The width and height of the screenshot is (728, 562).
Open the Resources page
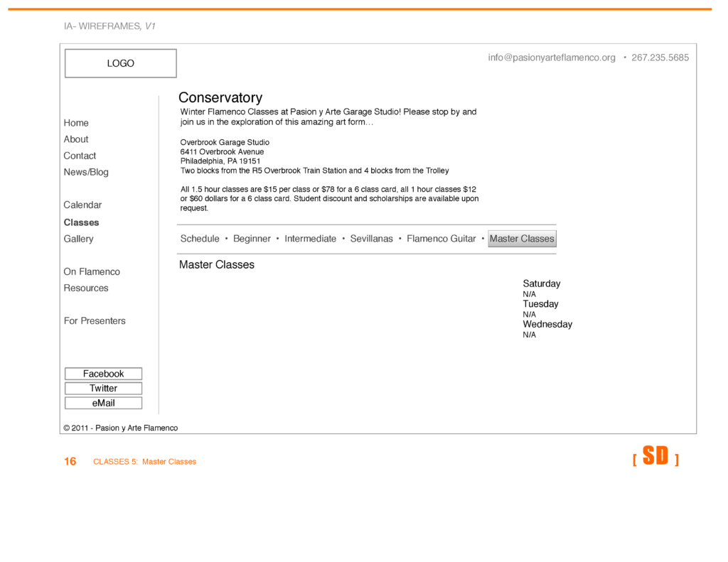[x=86, y=288]
